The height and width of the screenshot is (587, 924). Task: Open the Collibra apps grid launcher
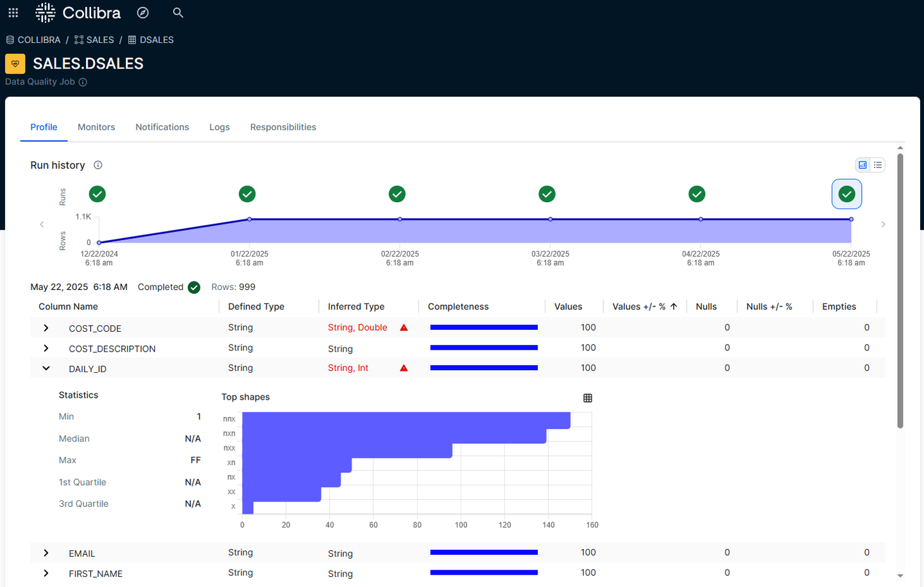point(13,12)
